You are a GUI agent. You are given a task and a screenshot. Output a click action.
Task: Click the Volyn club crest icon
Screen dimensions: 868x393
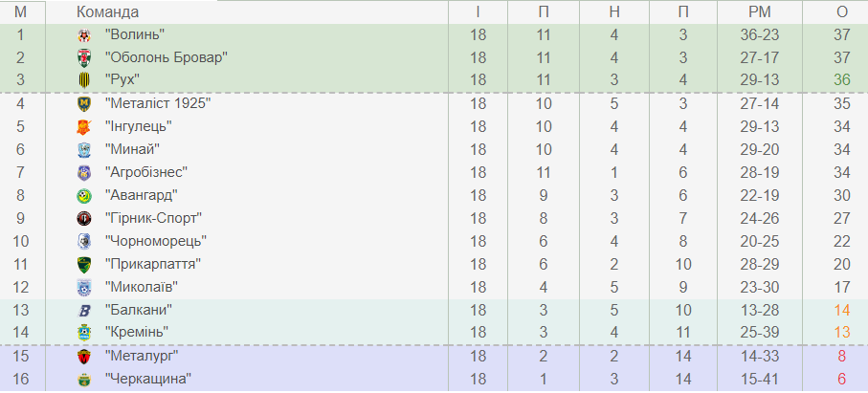[84, 34]
